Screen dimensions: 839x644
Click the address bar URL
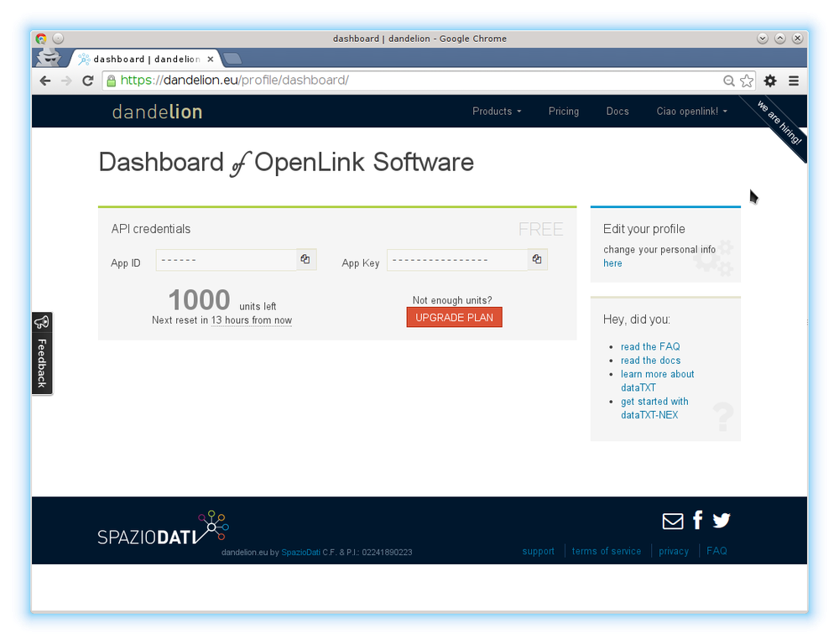pyautogui.click(x=234, y=80)
